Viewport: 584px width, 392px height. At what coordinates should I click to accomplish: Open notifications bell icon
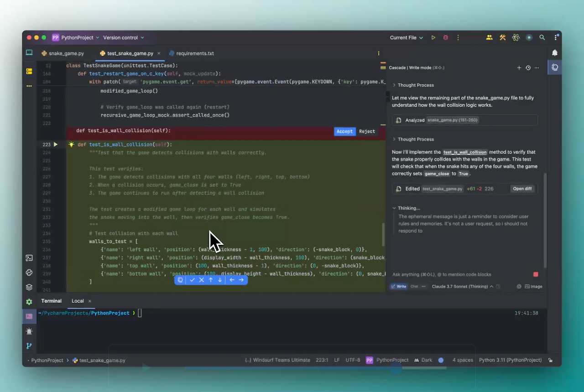tap(555, 53)
